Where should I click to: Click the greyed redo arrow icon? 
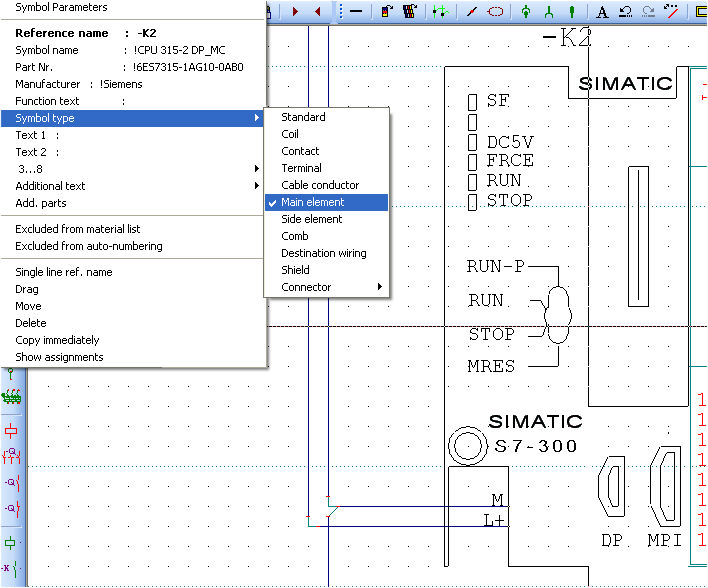[x=648, y=11]
